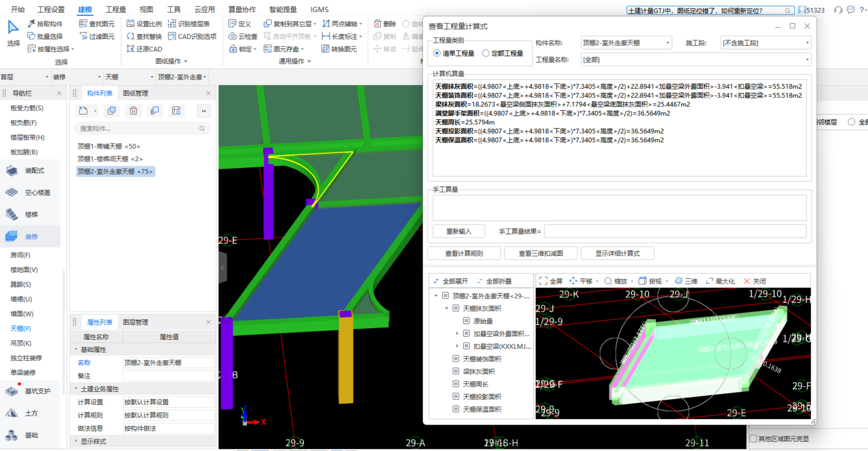Collapse the 天棚抹灰面积 tree node
868x451 pixels.
pos(446,308)
